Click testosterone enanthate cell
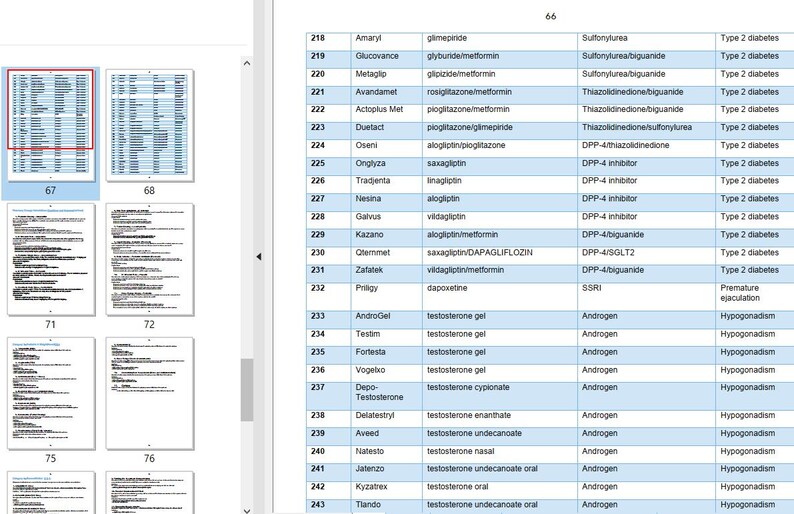Image resolution: width=794 pixels, height=514 pixels. point(499,419)
